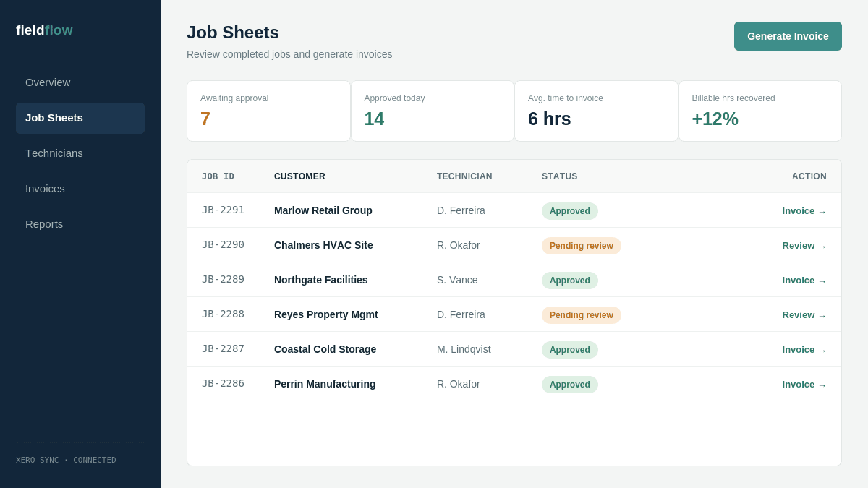Viewport: 868px width, 488px height.
Task: Click job ID JB-2288
Action: click(223, 314)
